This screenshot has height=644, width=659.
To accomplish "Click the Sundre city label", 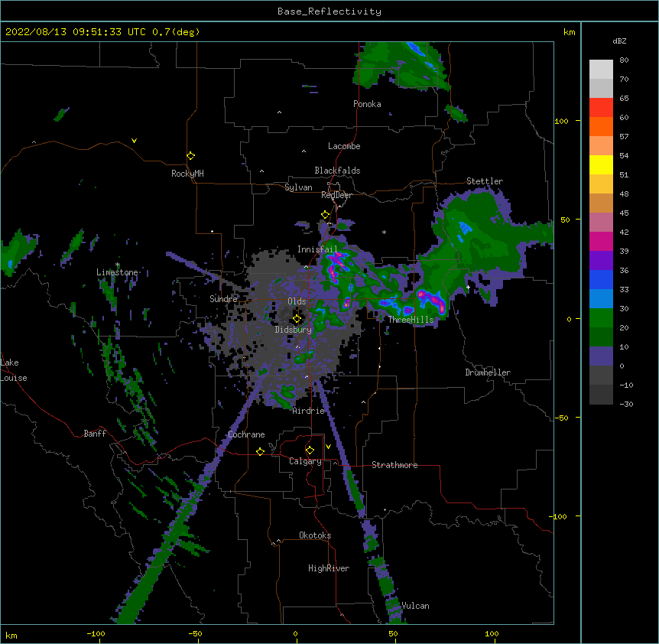I will pyautogui.click(x=223, y=299).
